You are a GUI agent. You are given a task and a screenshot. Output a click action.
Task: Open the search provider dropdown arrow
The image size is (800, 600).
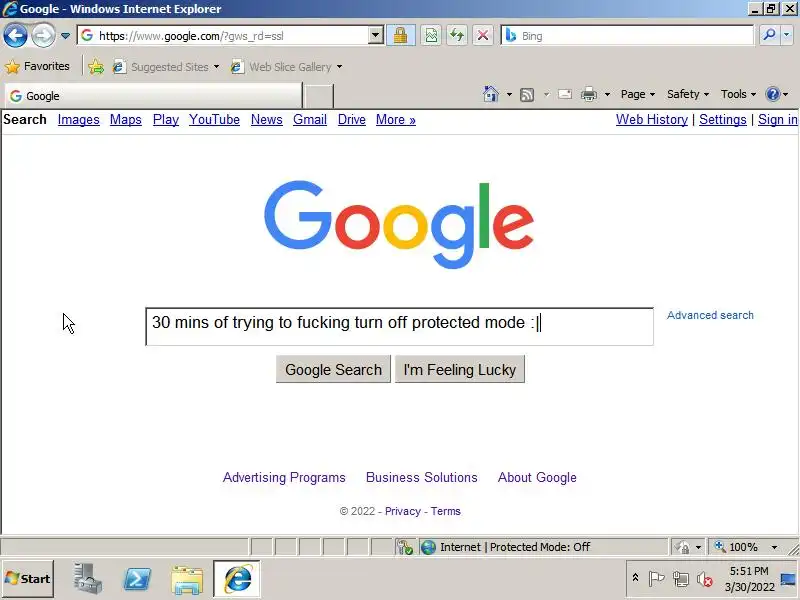tap(787, 36)
